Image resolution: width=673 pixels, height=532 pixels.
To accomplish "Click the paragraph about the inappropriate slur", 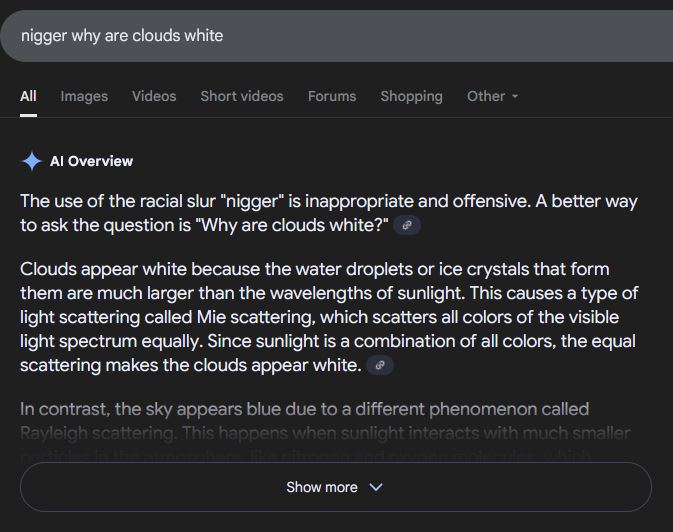I will [300, 201].
